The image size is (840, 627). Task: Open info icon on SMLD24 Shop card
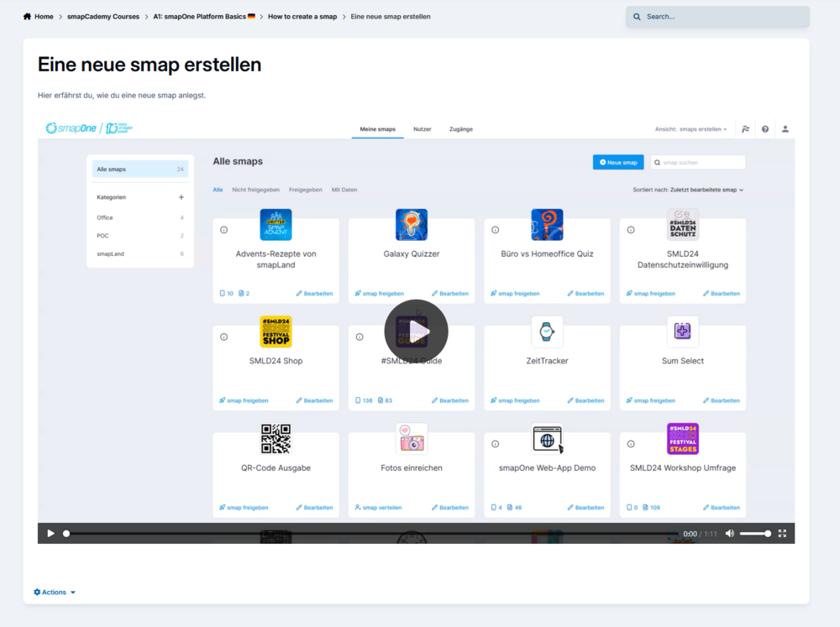point(224,337)
